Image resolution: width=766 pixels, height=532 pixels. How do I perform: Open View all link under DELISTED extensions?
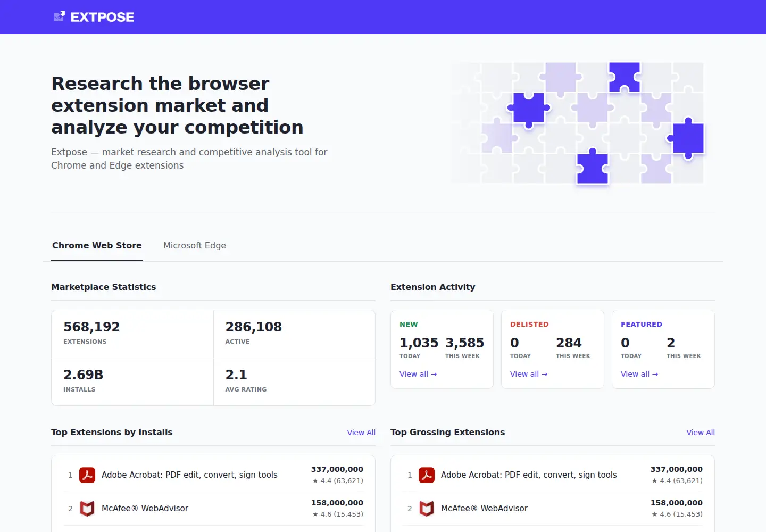(x=529, y=374)
